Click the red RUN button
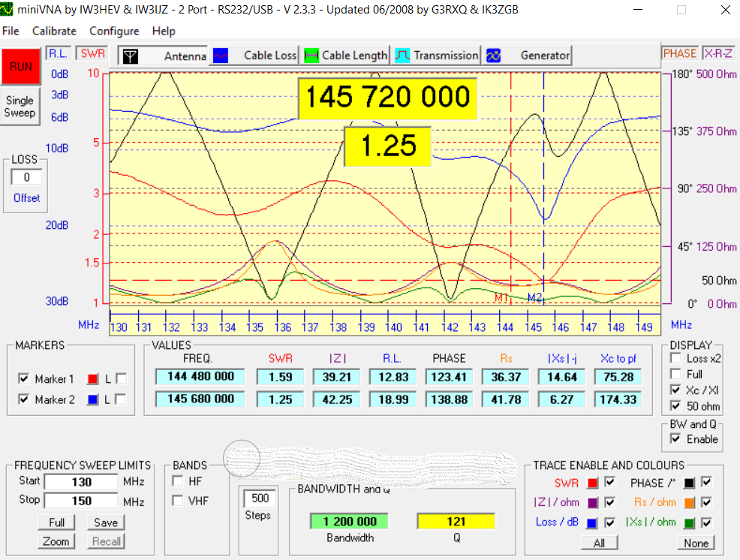The height and width of the screenshot is (560, 740). (20, 67)
